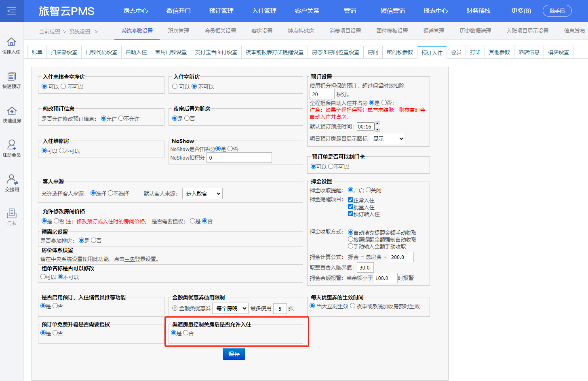The height and width of the screenshot is (381, 588).
Task: Switch to 模块设置 sub-tab
Action: [x=558, y=52]
